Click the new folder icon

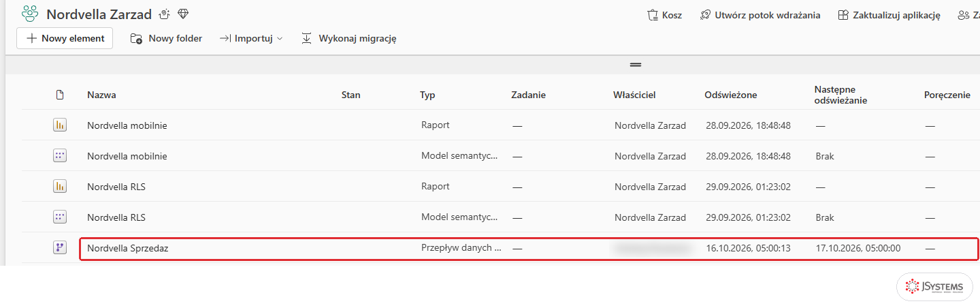[x=136, y=39]
